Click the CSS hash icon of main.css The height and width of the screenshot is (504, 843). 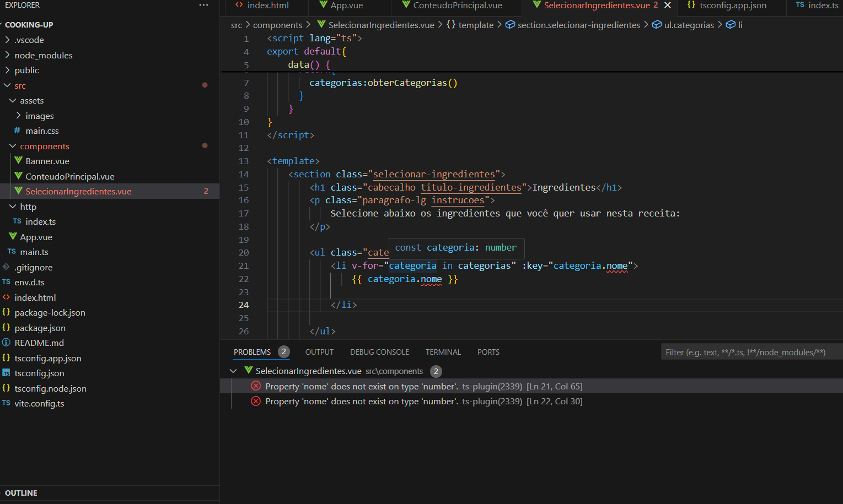17,131
